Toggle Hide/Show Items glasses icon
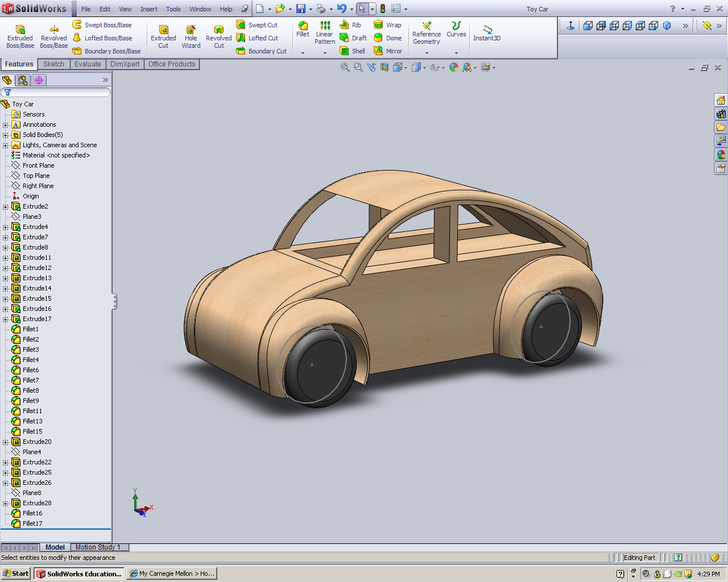This screenshot has height=582, width=728. click(x=435, y=67)
